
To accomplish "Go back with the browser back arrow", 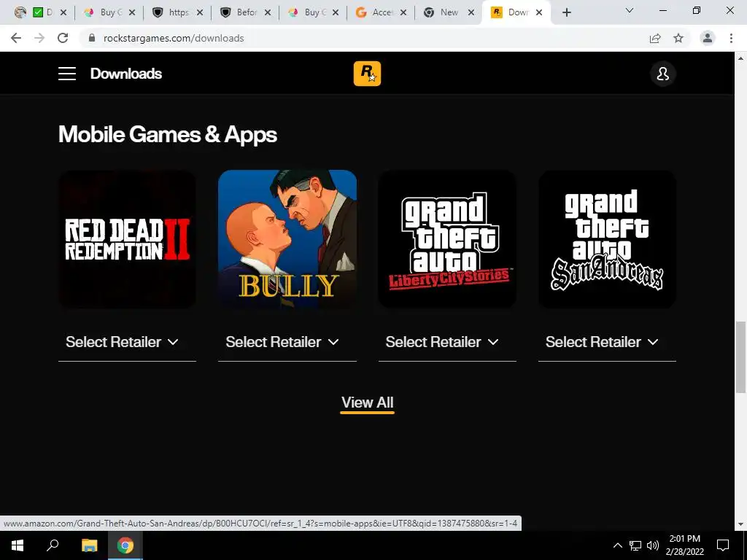I will click(x=16, y=38).
